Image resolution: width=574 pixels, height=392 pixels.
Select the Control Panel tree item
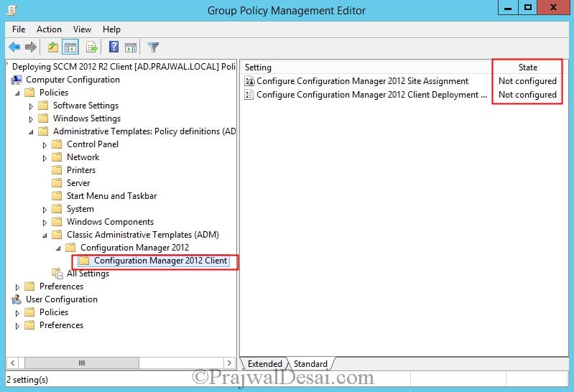click(93, 144)
